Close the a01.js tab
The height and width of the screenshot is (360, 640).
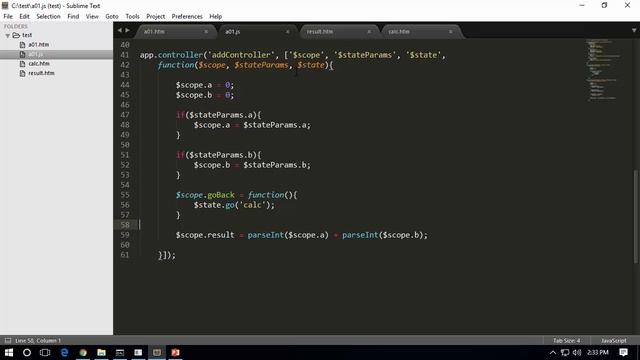click(287, 31)
